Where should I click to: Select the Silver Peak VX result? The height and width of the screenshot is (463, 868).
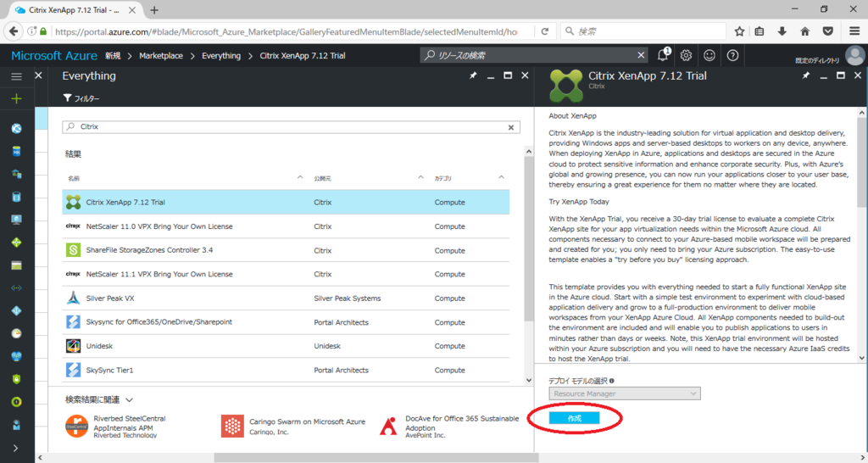click(286, 298)
